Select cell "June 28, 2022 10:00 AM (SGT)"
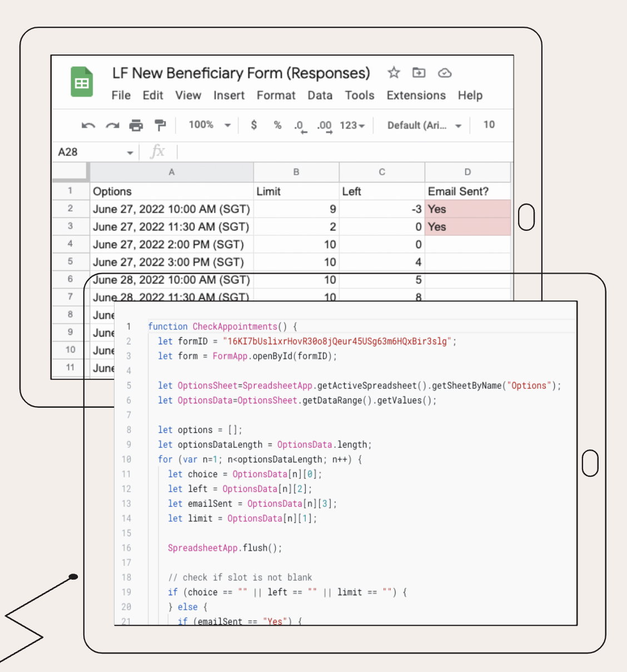Viewport: 627px width, 672px height. click(x=172, y=280)
